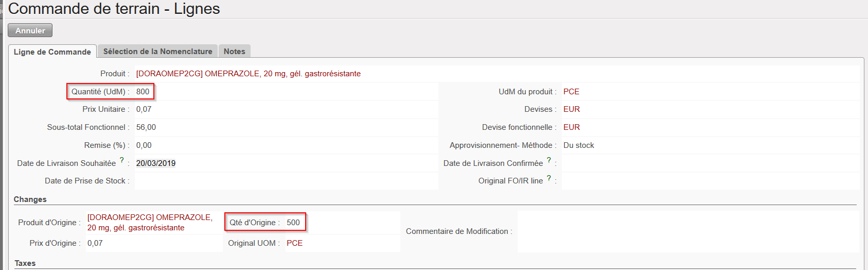The height and width of the screenshot is (270, 868).
Task: Click the Prix Unitaire value 0,07
Action: click(x=144, y=109)
